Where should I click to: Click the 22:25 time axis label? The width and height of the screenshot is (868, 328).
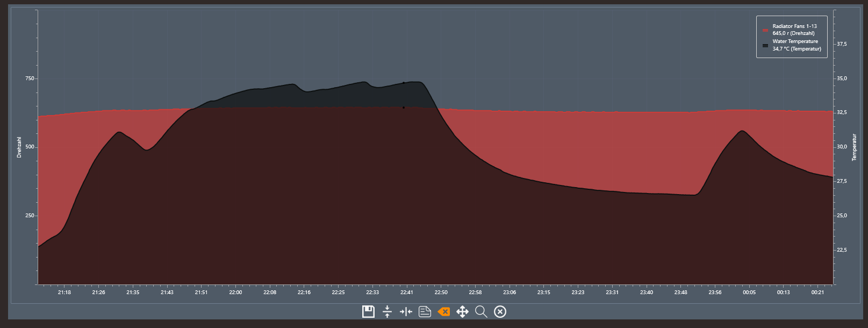coord(338,293)
